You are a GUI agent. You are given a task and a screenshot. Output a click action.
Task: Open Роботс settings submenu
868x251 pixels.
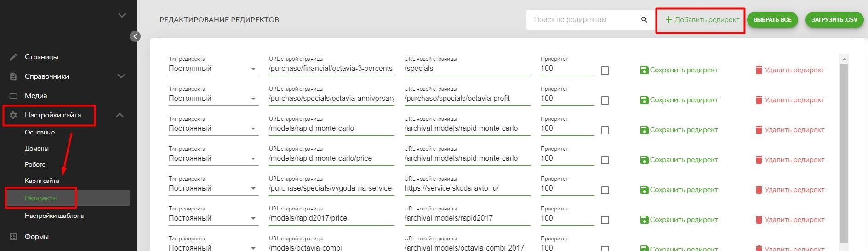click(x=35, y=164)
